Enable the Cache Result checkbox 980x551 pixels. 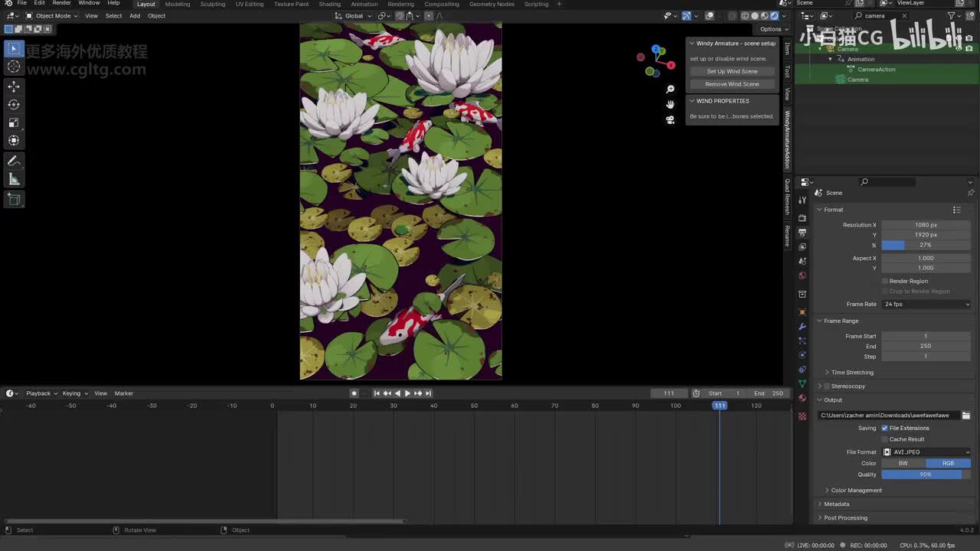(885, 439)
